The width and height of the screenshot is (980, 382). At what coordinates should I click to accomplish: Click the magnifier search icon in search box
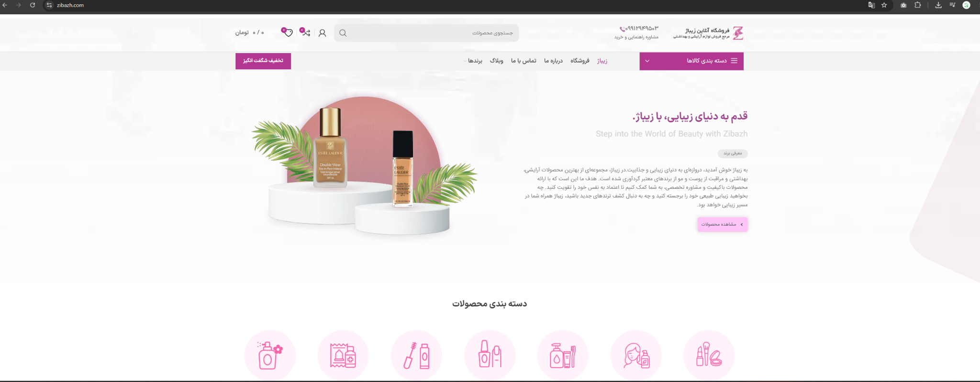coord(343,33)
